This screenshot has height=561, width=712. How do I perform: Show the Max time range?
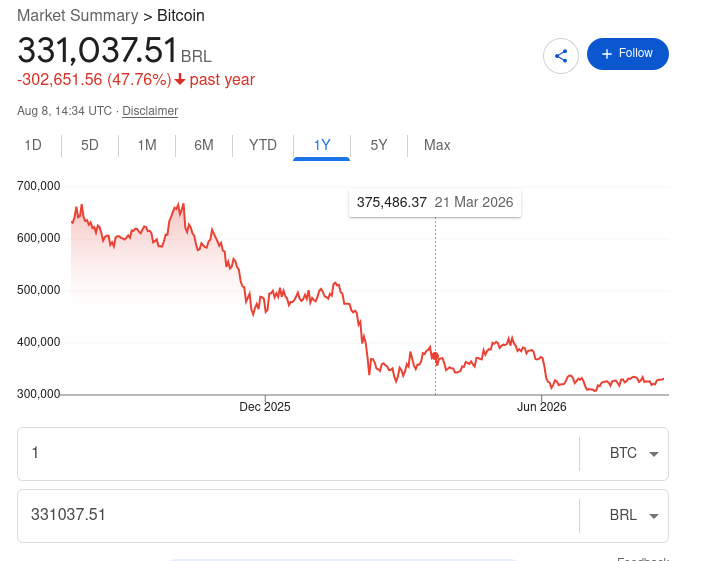point(437,145)
